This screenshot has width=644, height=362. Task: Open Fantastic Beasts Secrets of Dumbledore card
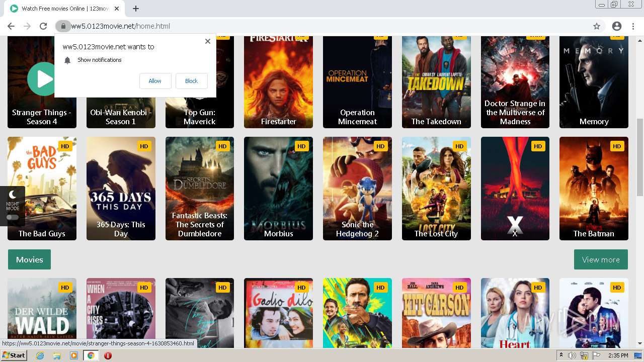pyautogui.click(x=200, y=189)
